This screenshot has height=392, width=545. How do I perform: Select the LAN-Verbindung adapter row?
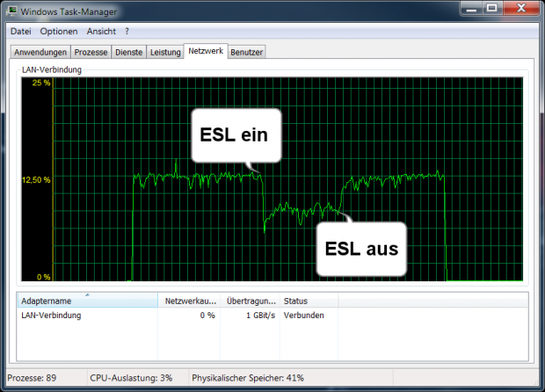click(51, 315)
